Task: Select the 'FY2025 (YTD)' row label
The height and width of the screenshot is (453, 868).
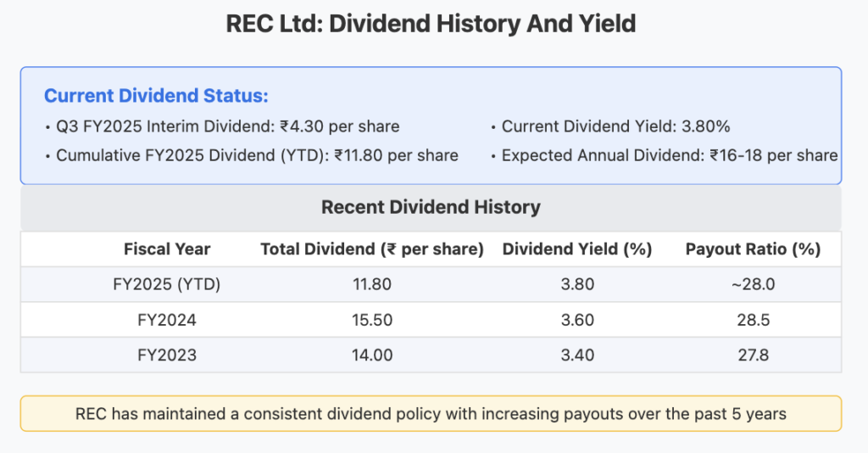Action: (167, 285)
